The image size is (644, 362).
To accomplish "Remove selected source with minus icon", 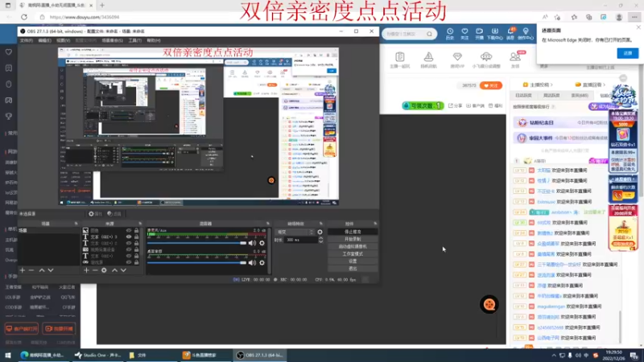I will [x=95, y=270].
